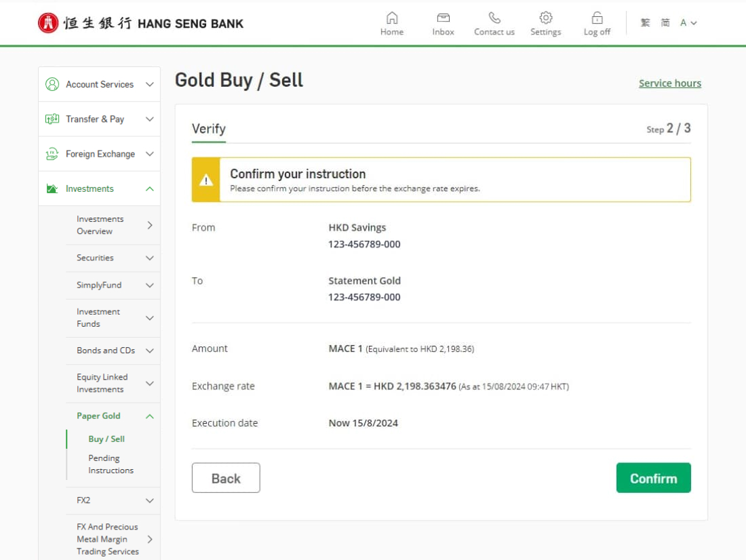Open the font size A dropdown
Screen dimensions: 746x560
tap(688, 23)
